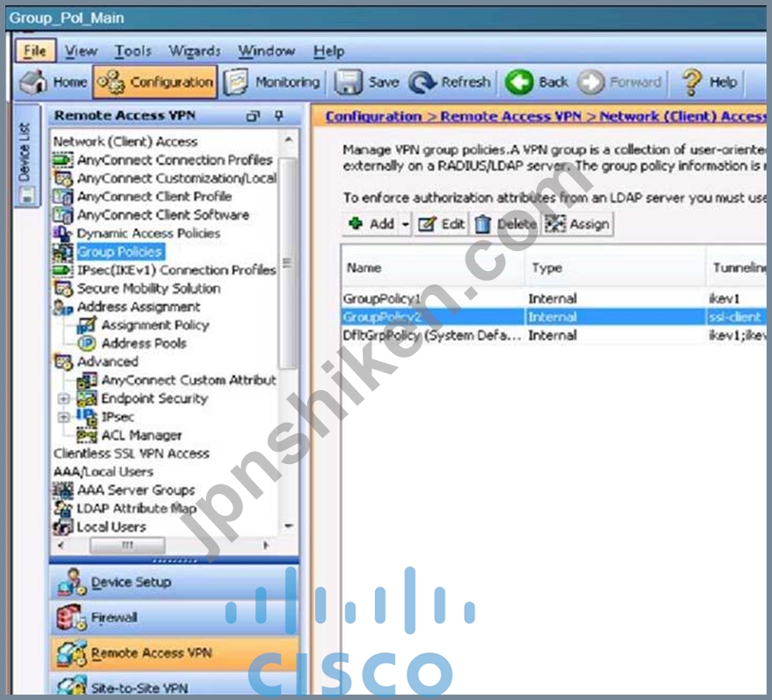This screenshot has height=700, width=772.
Task: Click the ACL Manager icon
Action: [x=86, y=435]
